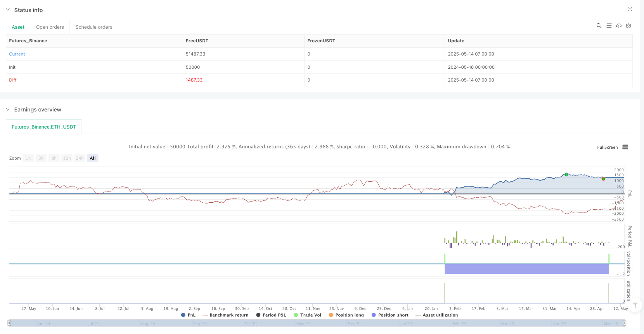Open the list view options icon
This screenshot has width=644, height=334.
(609, 26)
